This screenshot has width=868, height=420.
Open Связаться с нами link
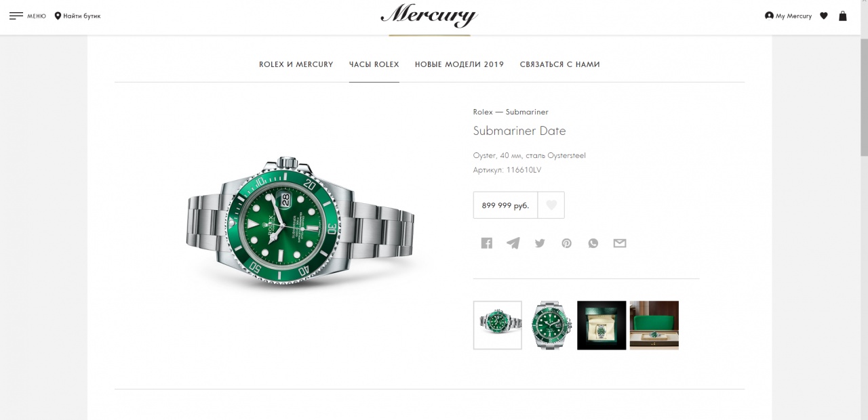point(560,64)
